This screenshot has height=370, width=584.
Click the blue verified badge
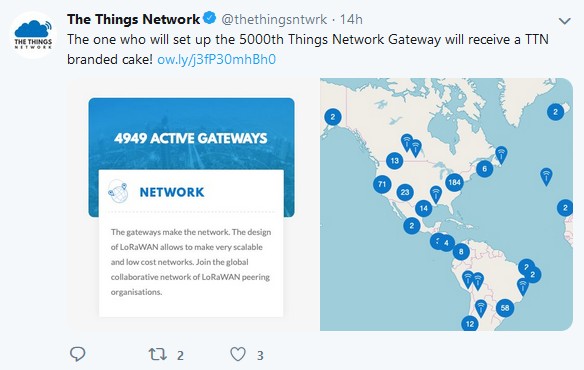click(x=210, y=18)
